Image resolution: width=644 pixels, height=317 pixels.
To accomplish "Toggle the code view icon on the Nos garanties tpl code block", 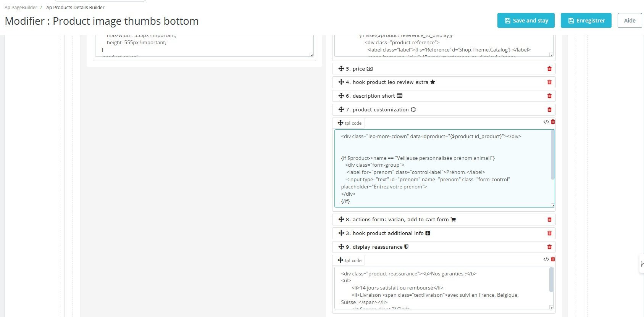I will (x=546, y=259).
